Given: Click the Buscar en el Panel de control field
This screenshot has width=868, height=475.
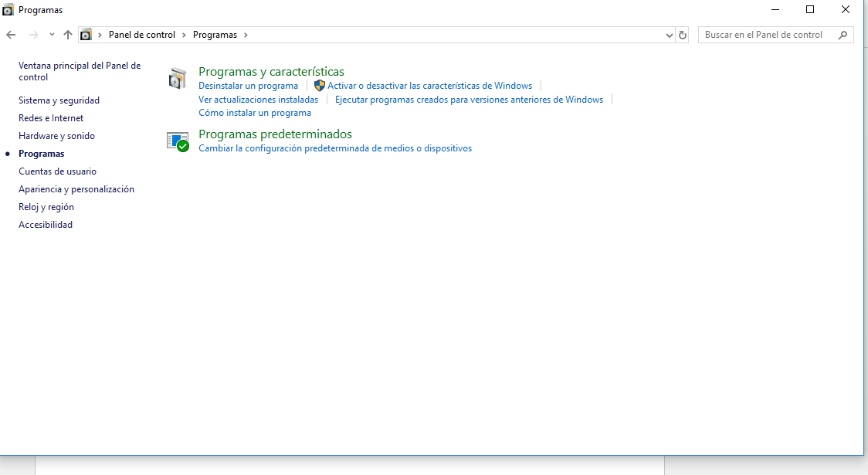Looking at the screenshot, I should pos(775,35).
